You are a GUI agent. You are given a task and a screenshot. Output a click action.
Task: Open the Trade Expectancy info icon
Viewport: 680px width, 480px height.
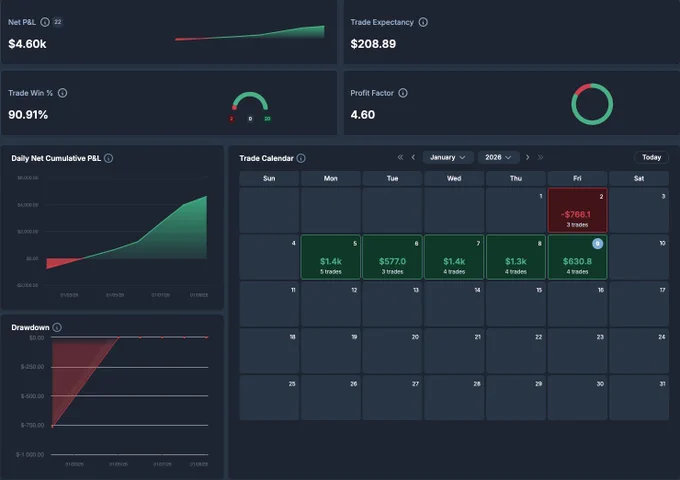click(423, 22)
